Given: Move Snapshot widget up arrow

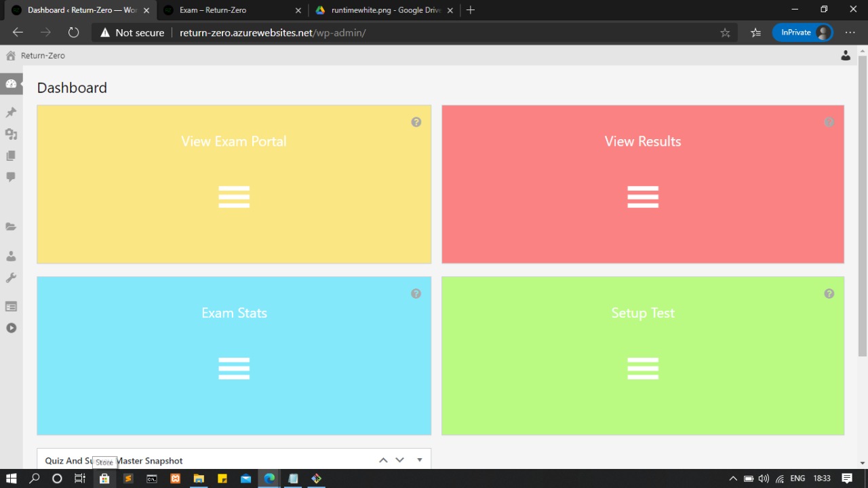Looking at the screenshot, I should pos(383,460).
